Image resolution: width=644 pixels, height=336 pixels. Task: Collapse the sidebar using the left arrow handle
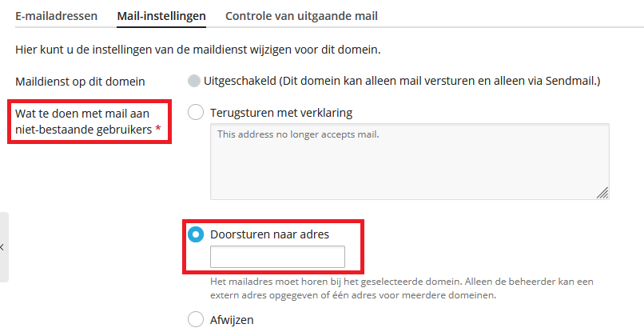tap(3, 247)
